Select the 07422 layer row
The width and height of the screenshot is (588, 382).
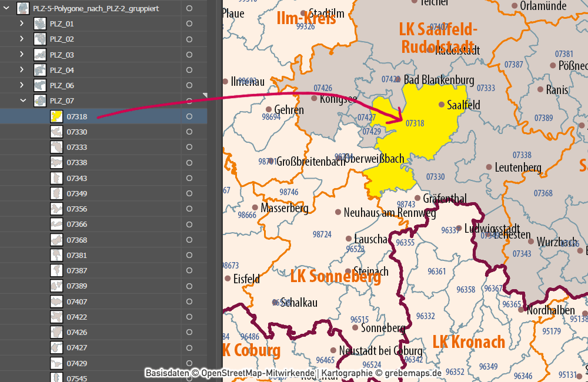coord(118,317)
